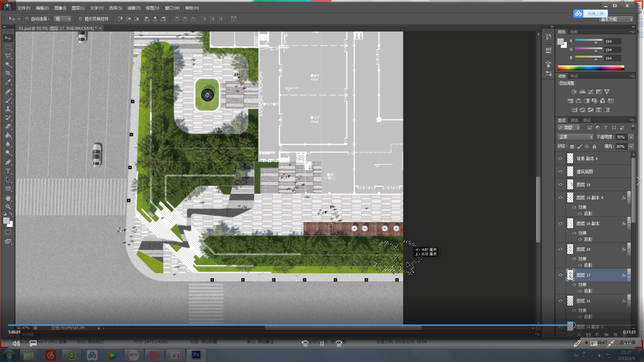The width and height of the screenshot is (644, 362).
Task: Open the 滤镜(T) menu
Action: 134,8
